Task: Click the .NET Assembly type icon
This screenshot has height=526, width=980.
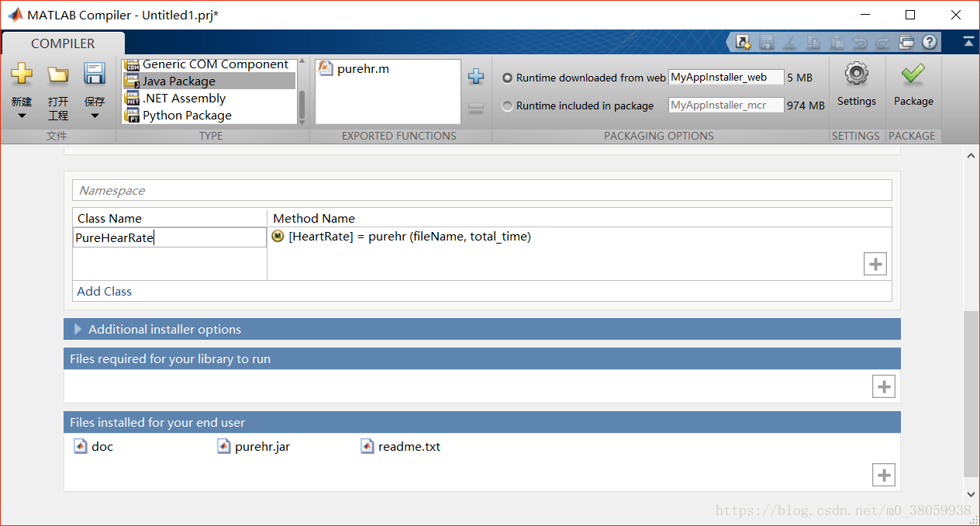Action: coord(132,99)
